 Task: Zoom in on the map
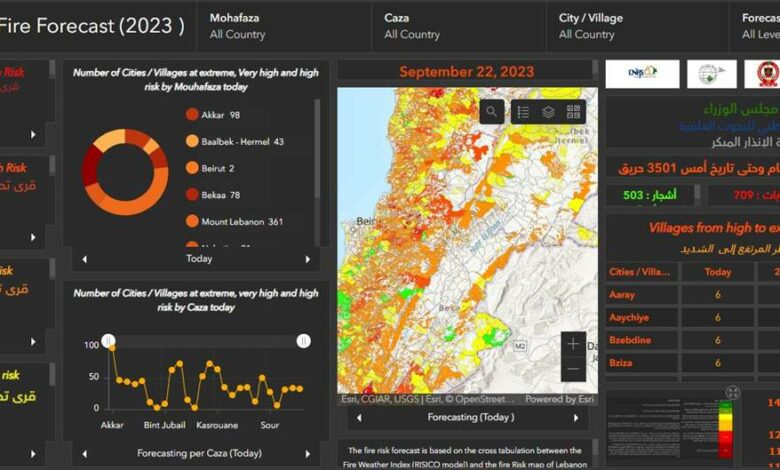click(x=573, y=344)
